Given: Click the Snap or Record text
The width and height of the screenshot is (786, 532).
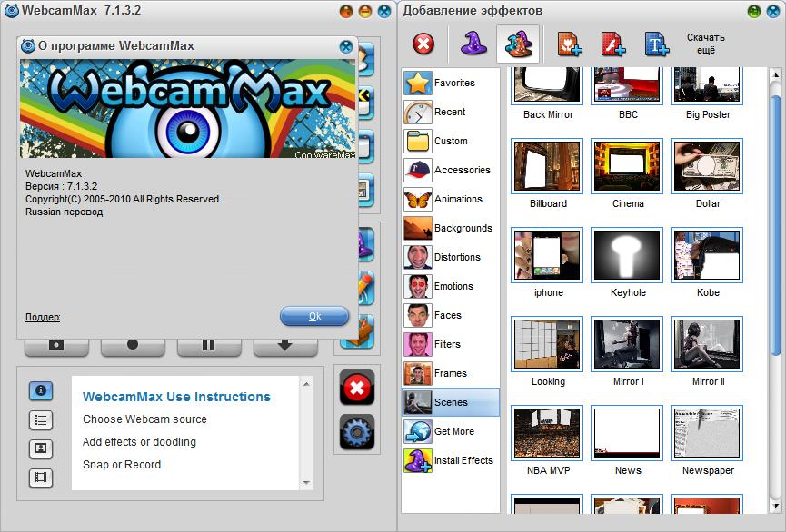Looking at the screenshot, I should tap(122, 465).
